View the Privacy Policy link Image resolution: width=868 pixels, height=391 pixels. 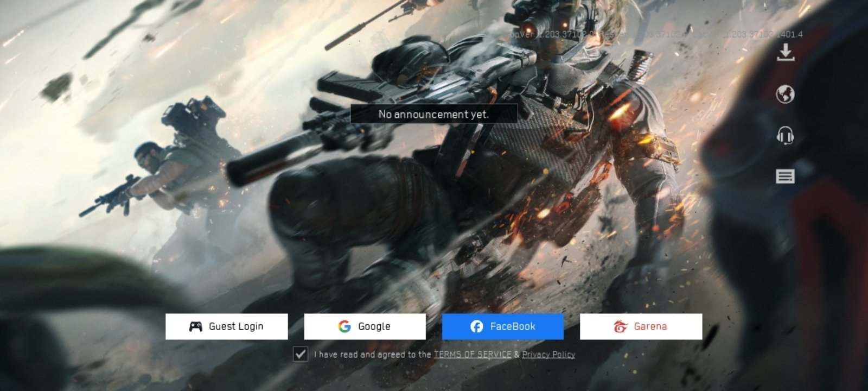pos(548,355)
